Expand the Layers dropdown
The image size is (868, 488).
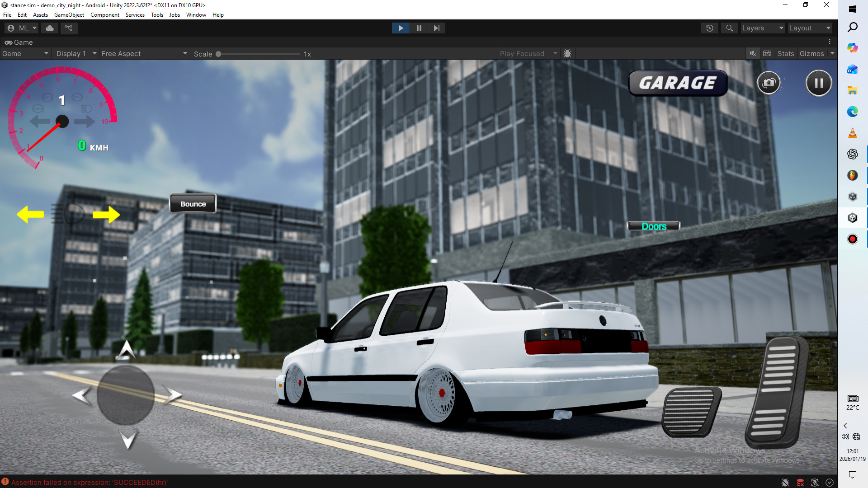[x=762, y=28]
